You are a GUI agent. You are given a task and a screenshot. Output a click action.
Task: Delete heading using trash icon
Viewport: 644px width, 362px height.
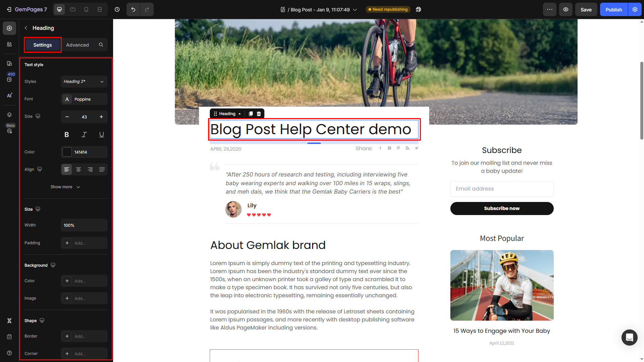[259, 114]
